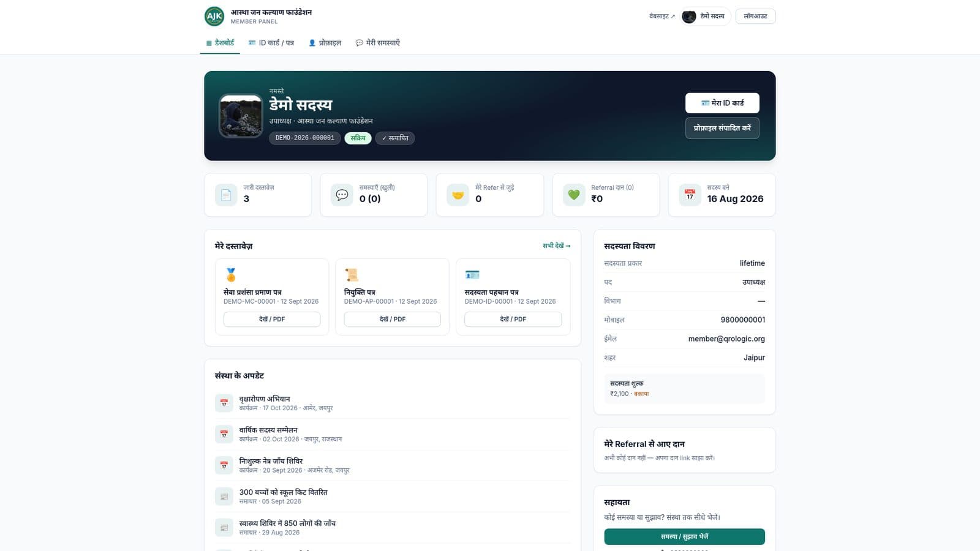Screen dimensions: 980x551
Task: View PDF of सेवा प्रशंसा प्रमाण पत्र
Action: coord(272,319)
